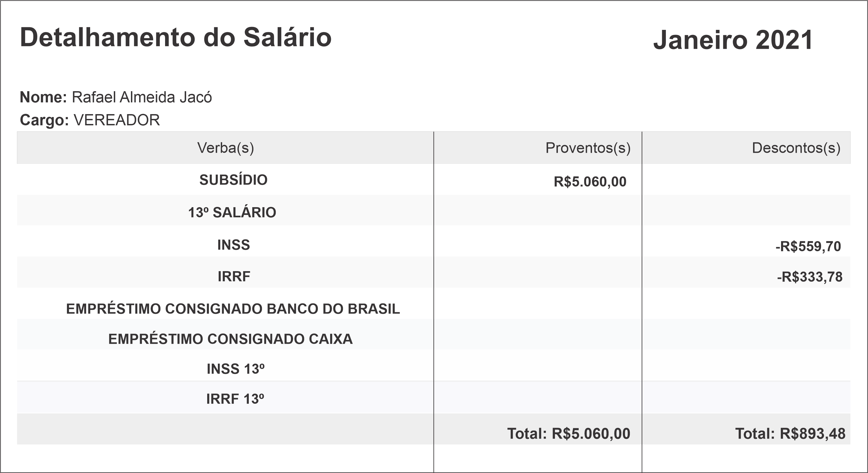Click the SUBSÍDIO amount R$5.060,00
This screenshot has width=868, height=473.
[x=590, y=182]
